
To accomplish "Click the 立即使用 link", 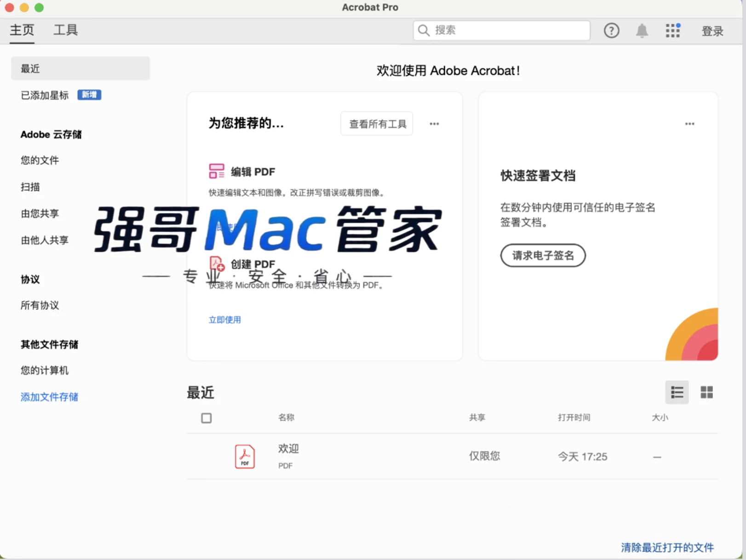I will click(x=225, y=320).
